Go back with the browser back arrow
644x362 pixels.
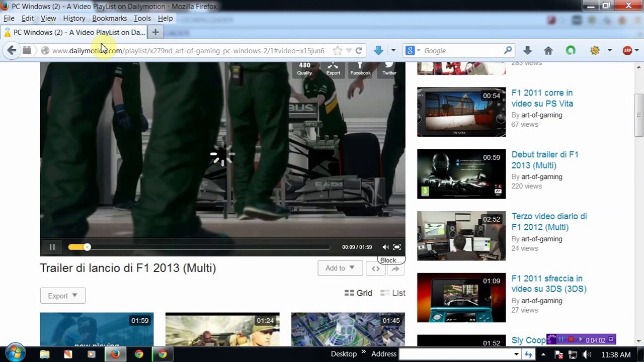12,50
